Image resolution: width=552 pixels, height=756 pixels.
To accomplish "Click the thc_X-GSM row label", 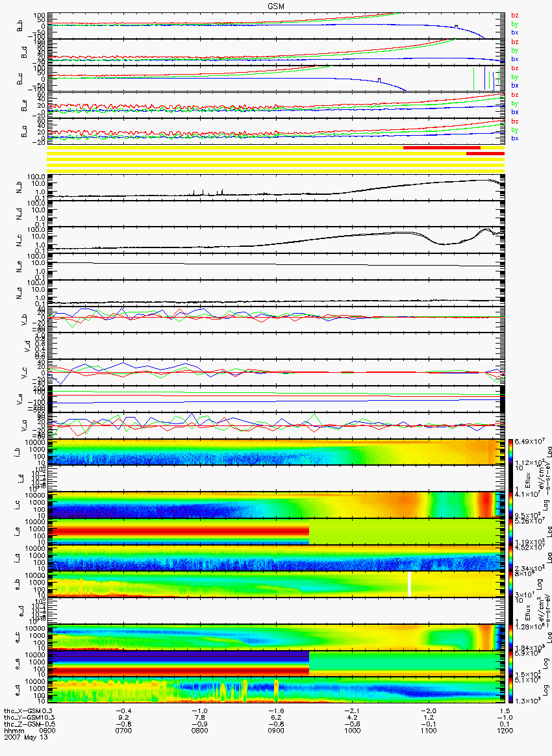I will click(x=21, y=711).
